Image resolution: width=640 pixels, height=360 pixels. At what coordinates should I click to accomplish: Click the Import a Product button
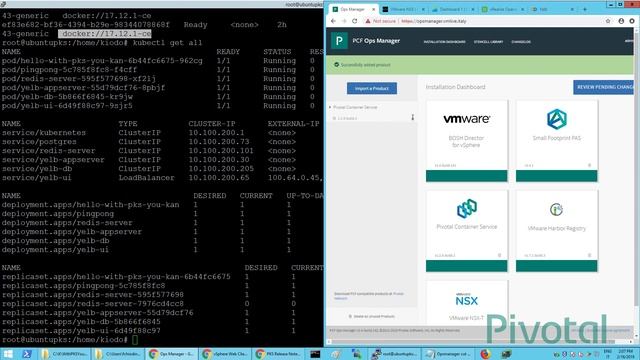click(372, 89)
